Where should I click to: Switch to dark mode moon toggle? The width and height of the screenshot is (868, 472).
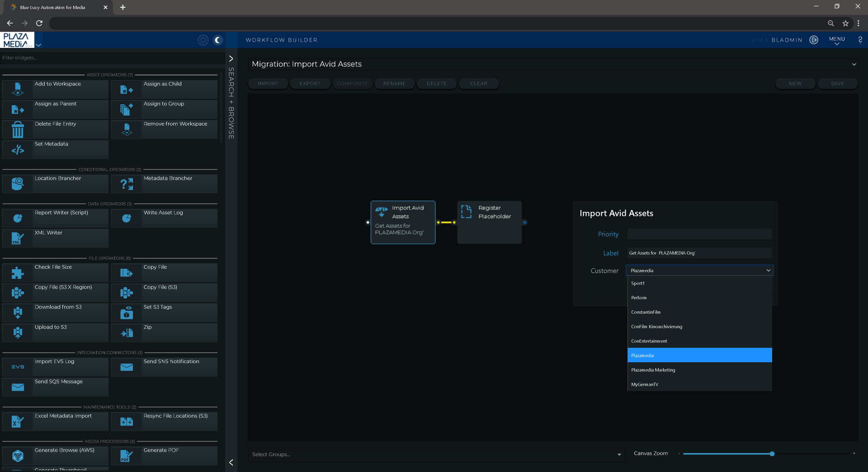pos(218,40)
